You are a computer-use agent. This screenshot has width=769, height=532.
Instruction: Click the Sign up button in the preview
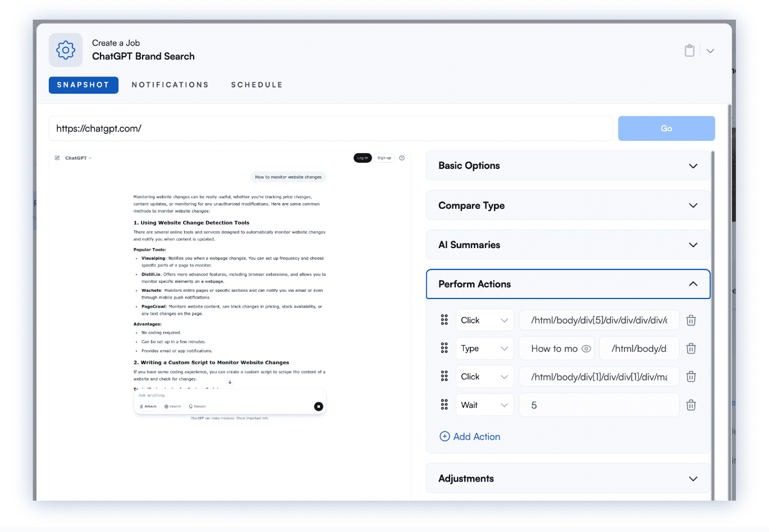[x=384, y=158]
